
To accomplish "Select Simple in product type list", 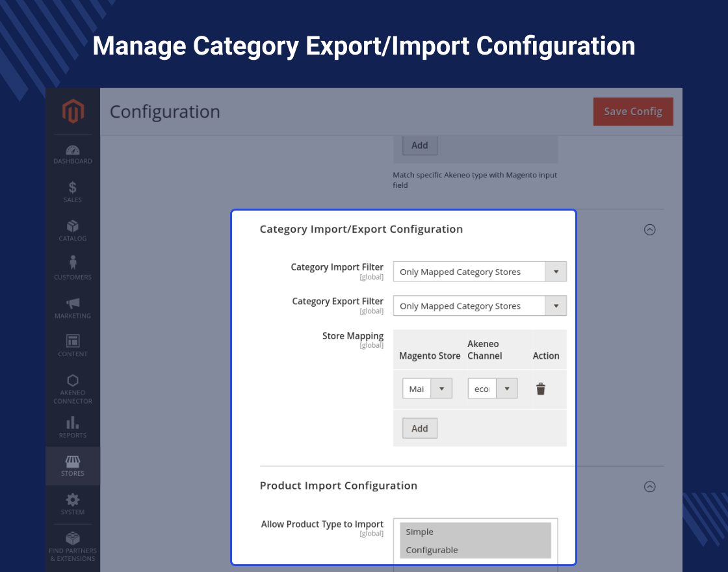I will click(x=475, y=532).
